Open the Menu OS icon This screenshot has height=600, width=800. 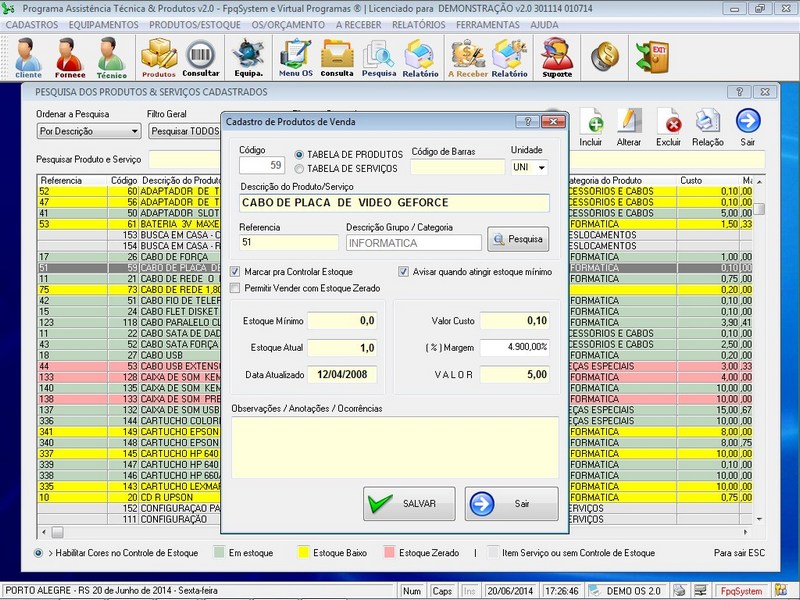pos(295,58)
